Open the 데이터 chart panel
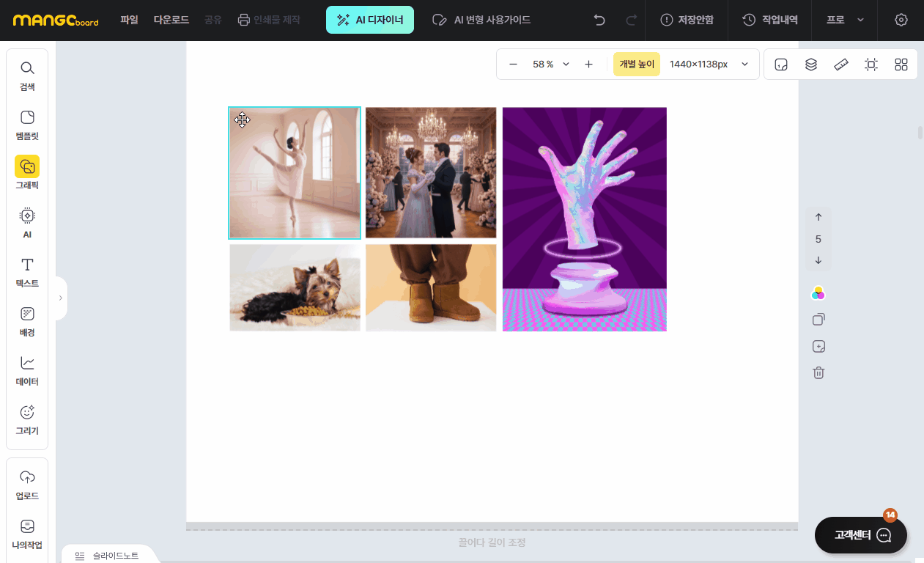Screen dimensions: 924x563 tap(27, 370)
